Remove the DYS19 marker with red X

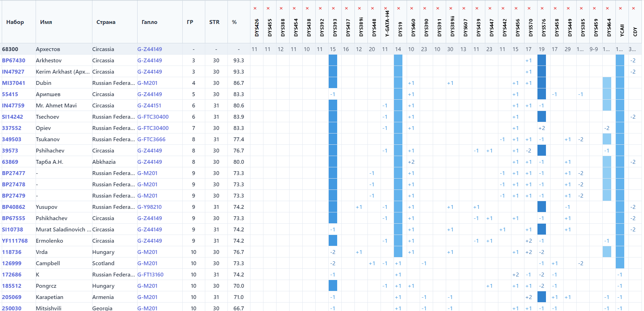click(399, 8)
